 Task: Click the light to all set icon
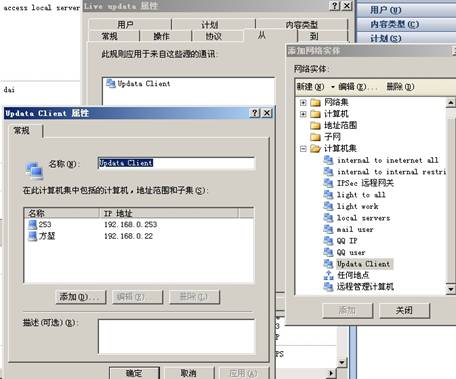(x=328, y=195)
